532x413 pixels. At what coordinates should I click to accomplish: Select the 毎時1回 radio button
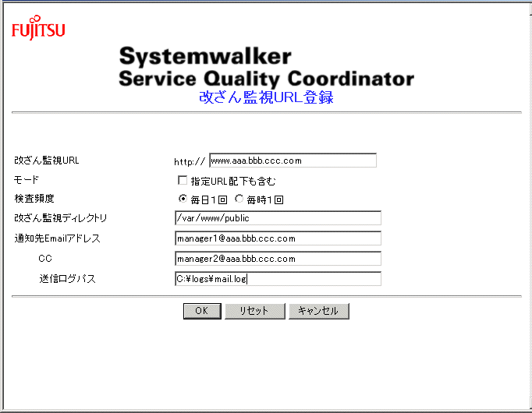pos(239,199)
